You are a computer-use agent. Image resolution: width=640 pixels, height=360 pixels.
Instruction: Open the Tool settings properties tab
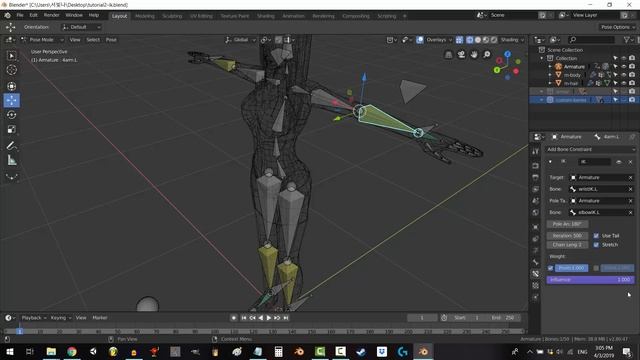pos(536,151)
